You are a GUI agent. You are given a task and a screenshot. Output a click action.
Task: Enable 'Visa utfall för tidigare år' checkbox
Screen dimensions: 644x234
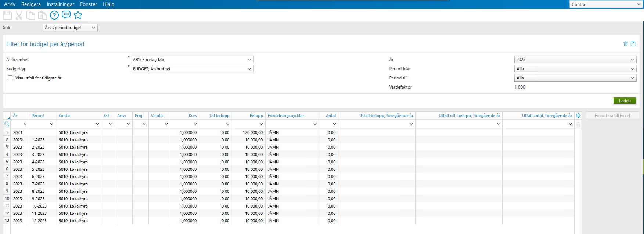(10, 78)
